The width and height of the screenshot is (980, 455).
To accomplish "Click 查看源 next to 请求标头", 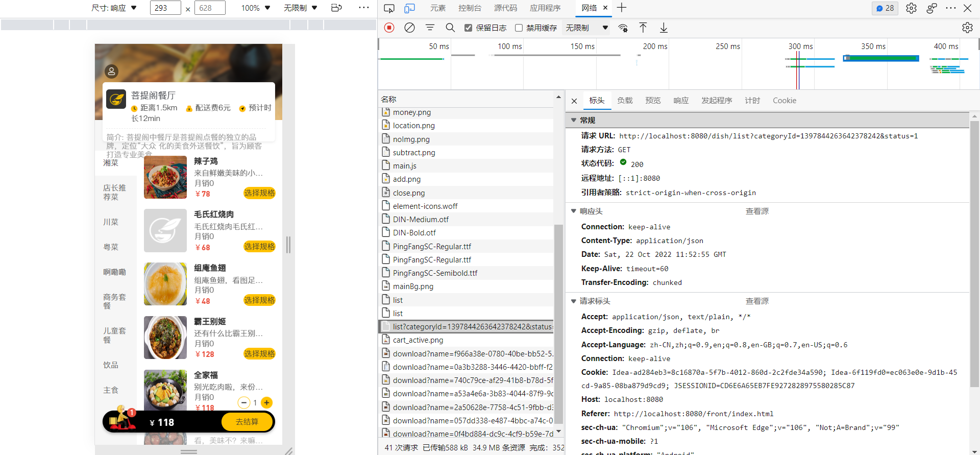I will tap(757, 301).
